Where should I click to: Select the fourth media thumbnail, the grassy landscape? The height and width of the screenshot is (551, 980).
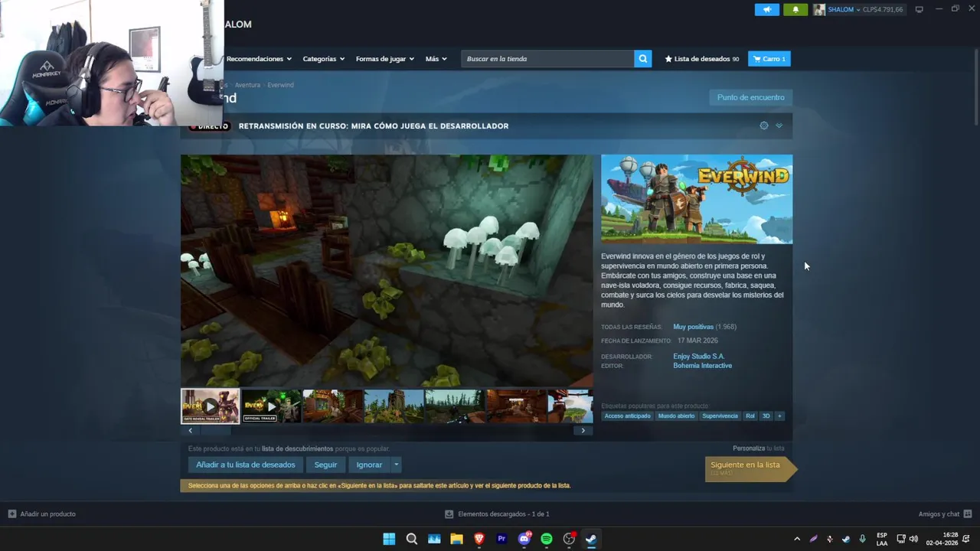394,406
